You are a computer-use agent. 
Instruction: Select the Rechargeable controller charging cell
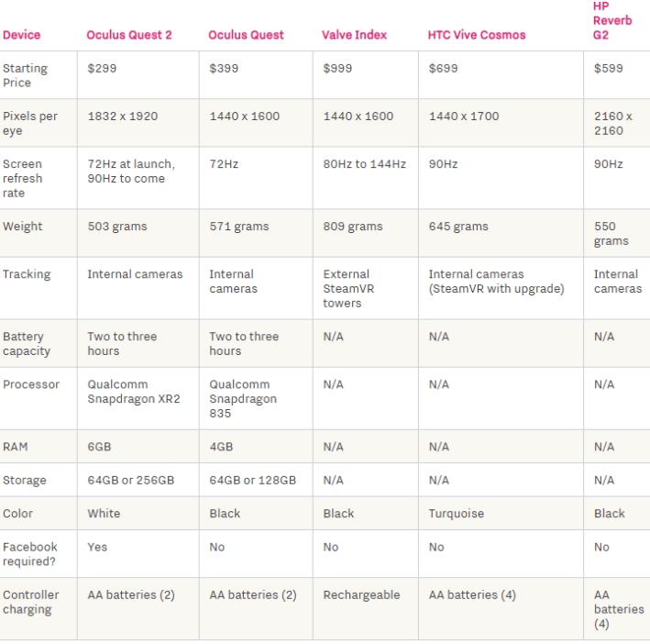click(x=361, y=594)
